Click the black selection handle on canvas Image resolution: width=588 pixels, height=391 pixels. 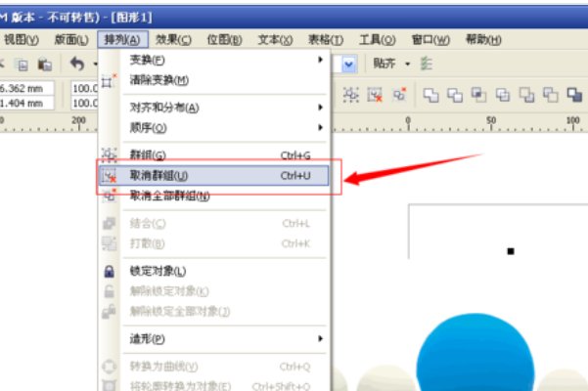pyautogui.click(x=511, y=251)
